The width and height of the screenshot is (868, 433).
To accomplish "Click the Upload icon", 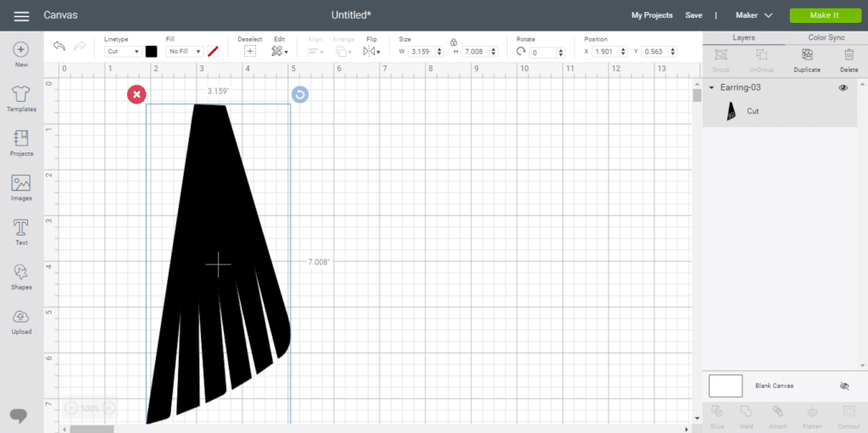I will (x=21, y=318).
